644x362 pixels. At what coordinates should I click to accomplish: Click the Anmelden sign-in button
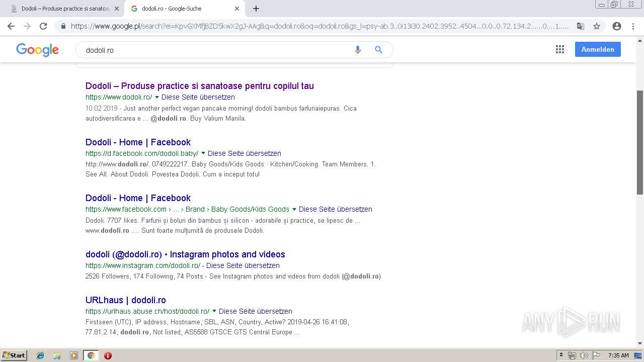pyautogui.click(x=598, y=49)
